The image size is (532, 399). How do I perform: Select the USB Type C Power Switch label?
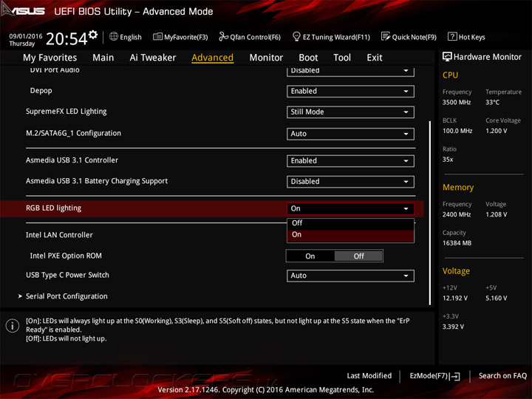[x=67, y=275]
